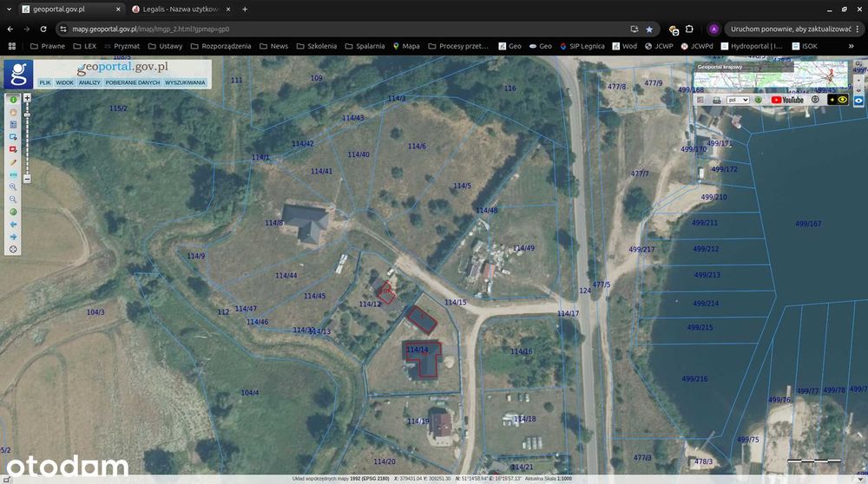The height and width of the screenshot is (484, 868).
Task: Switch to the geoportal.gov.pl browser tab
Action: click(71, 9)
